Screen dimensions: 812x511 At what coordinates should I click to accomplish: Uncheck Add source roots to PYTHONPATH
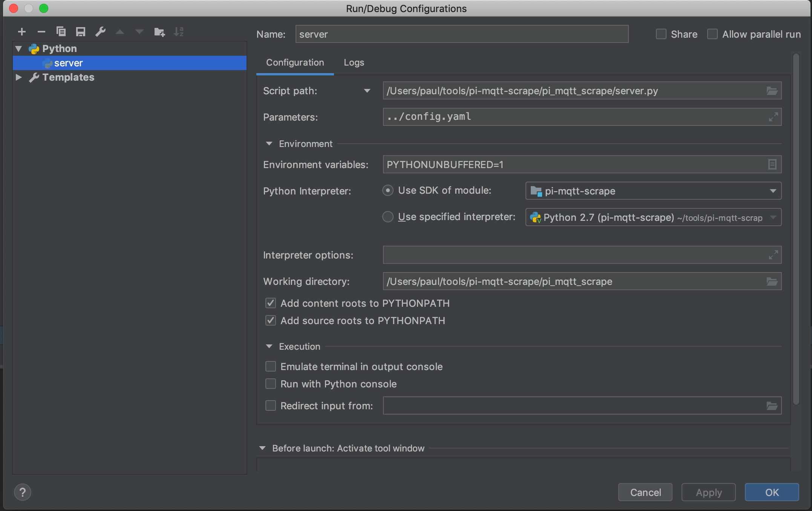tap(271, 321)
